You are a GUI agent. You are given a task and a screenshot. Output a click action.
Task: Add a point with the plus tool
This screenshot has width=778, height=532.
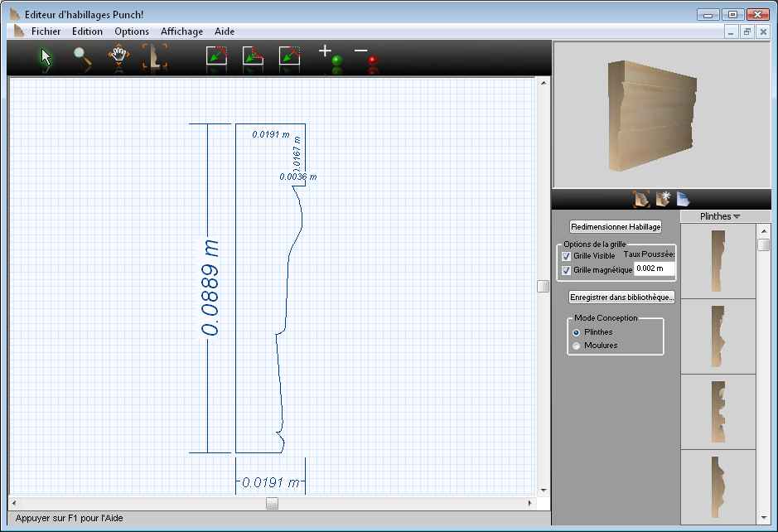click(331, 55)
